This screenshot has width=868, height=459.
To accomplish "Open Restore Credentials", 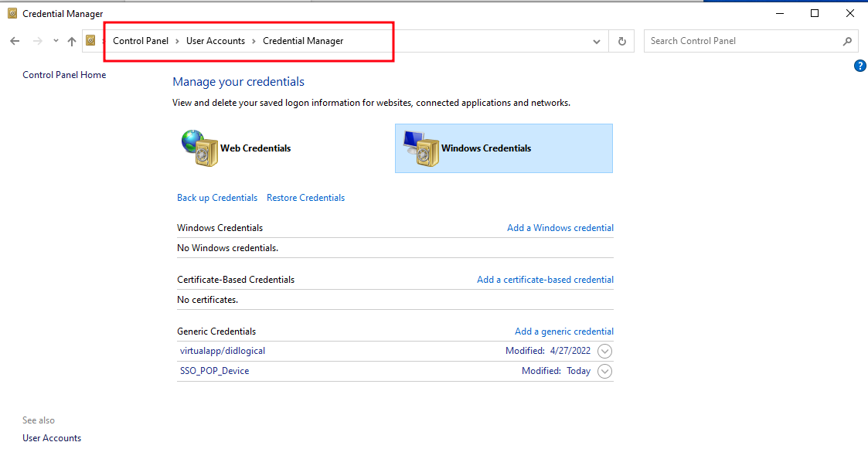I will click(305, 197).
